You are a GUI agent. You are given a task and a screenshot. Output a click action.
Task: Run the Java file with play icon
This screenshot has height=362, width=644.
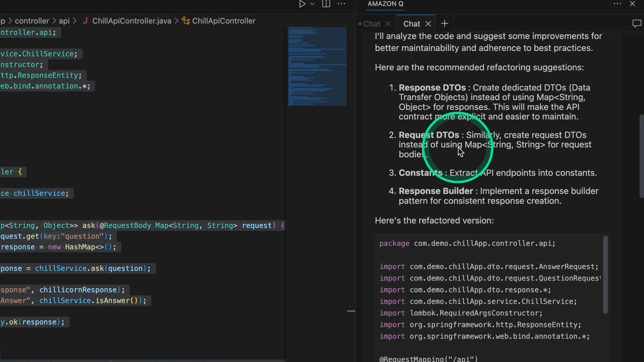tap(302, 4)
